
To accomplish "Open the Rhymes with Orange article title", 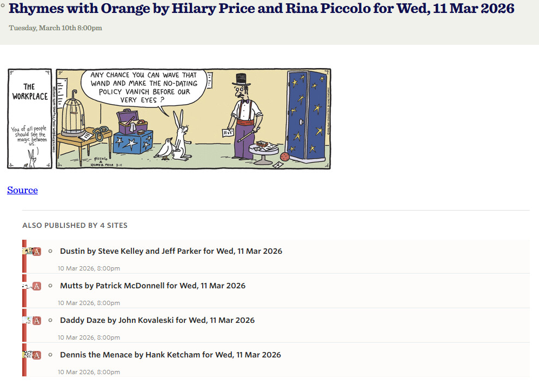I will click(x=262, y=9).
